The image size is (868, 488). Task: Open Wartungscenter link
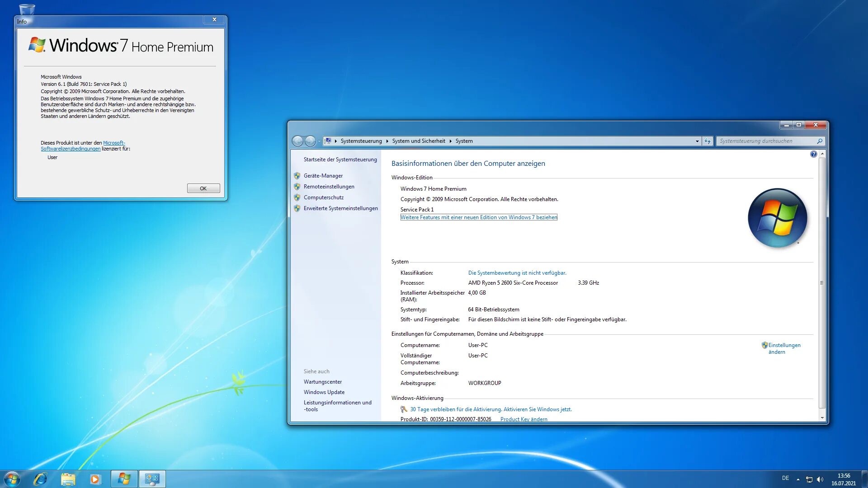pyautogui.click(x=323, y=382)
